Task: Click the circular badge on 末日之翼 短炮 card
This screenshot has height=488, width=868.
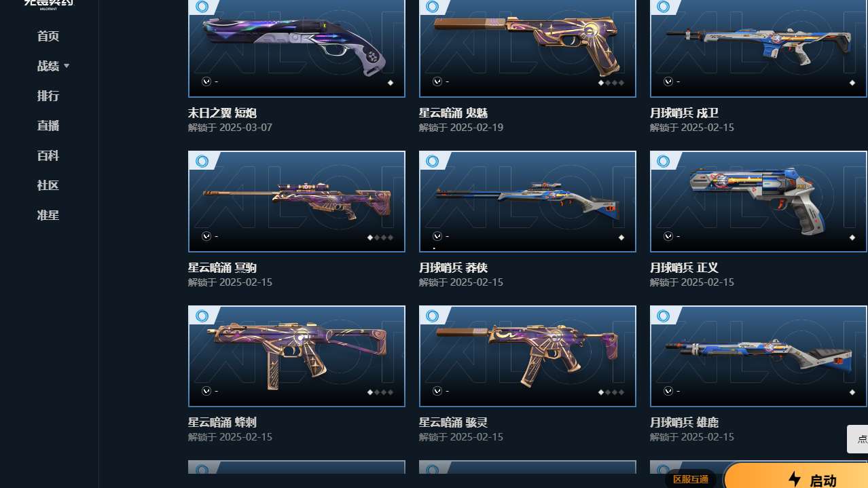Action: (x=202, y=7)
